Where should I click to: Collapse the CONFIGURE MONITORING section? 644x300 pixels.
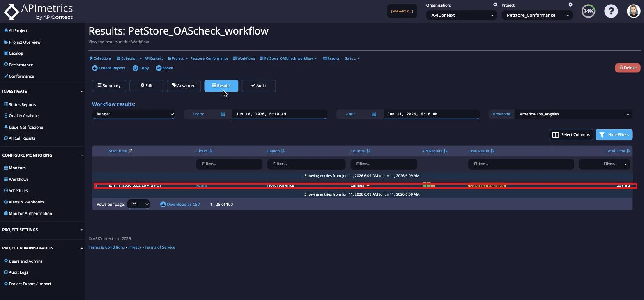pos(42,155)
